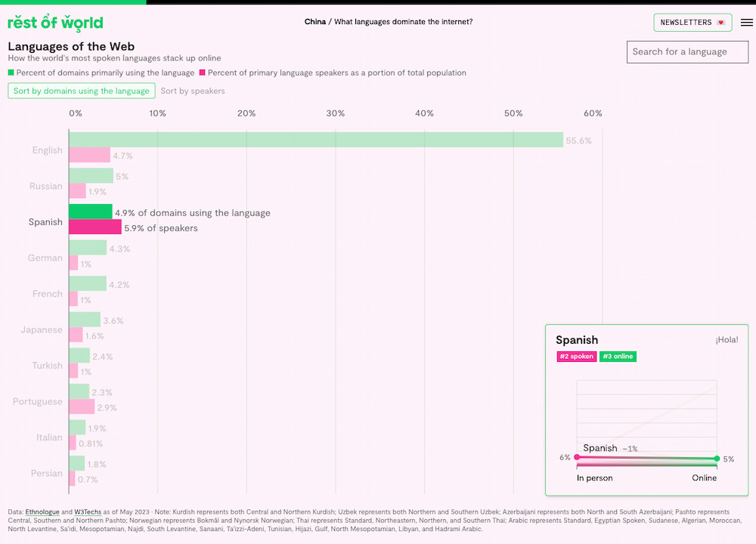Click the Newsletters button
Image resolution: width=756 pixels, height=544 pixels.
[x=692, y=23]
